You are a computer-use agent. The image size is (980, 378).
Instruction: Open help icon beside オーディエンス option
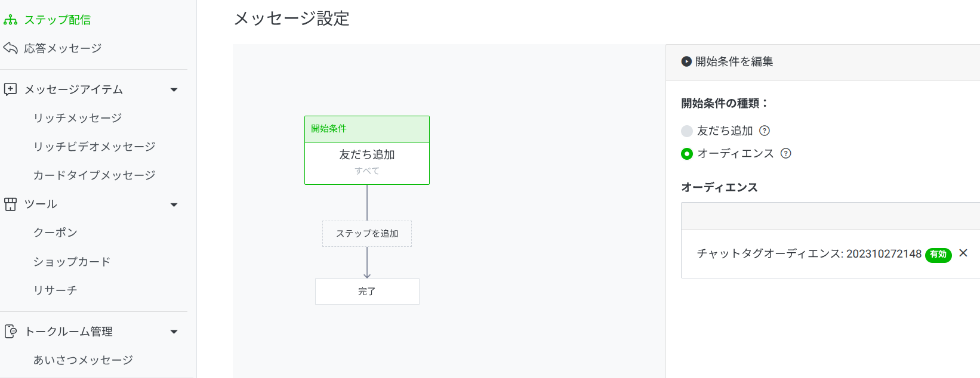pos(786,153)
